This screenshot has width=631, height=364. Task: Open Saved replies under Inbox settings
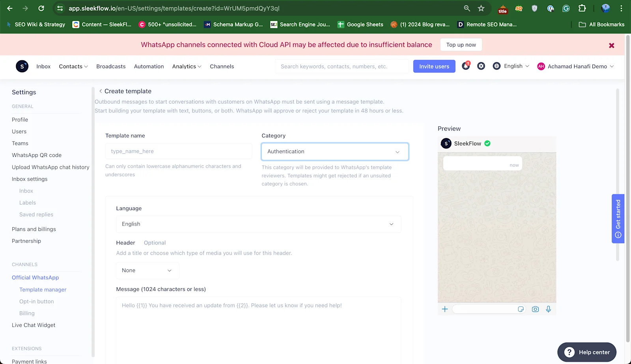(36, 215)
